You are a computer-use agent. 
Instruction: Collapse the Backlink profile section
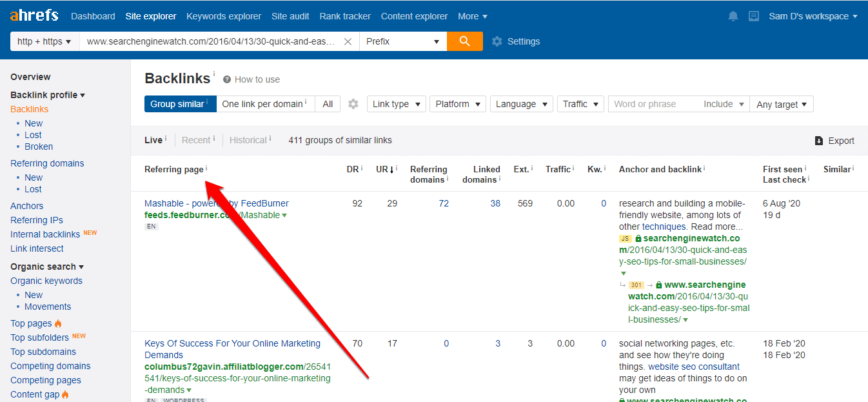(48, 95)
